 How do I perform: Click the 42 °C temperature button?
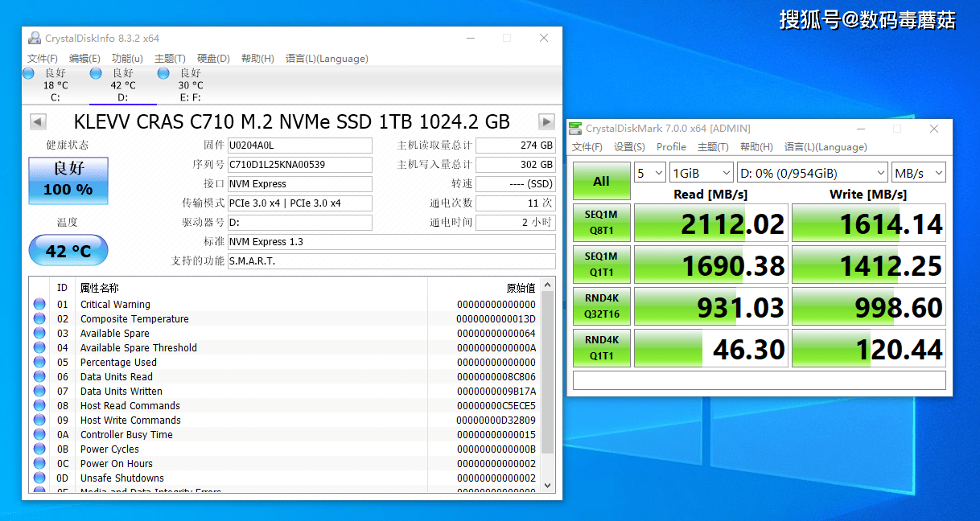coord(68,251)
